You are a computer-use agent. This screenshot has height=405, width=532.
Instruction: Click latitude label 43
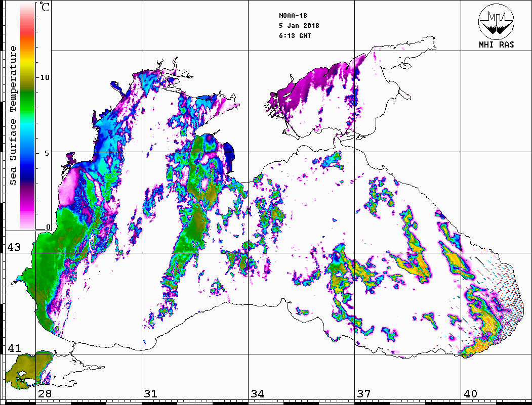[14, 247]
